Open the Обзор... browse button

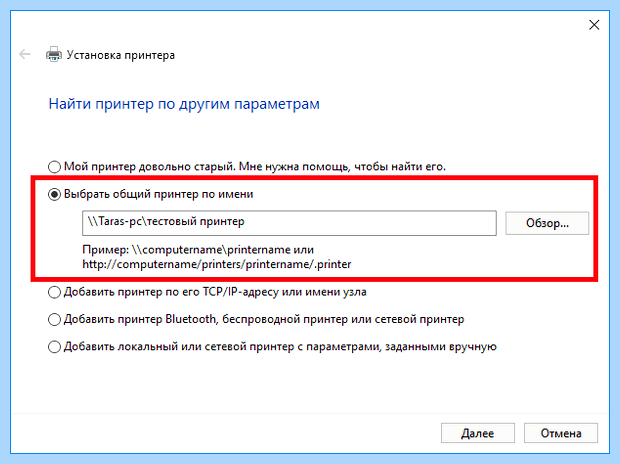pos(547,223)
